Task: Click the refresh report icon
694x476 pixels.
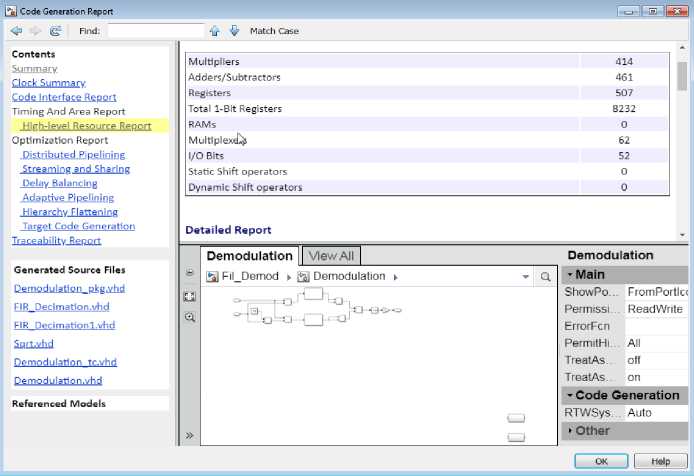Action: (x=55, y=31)
